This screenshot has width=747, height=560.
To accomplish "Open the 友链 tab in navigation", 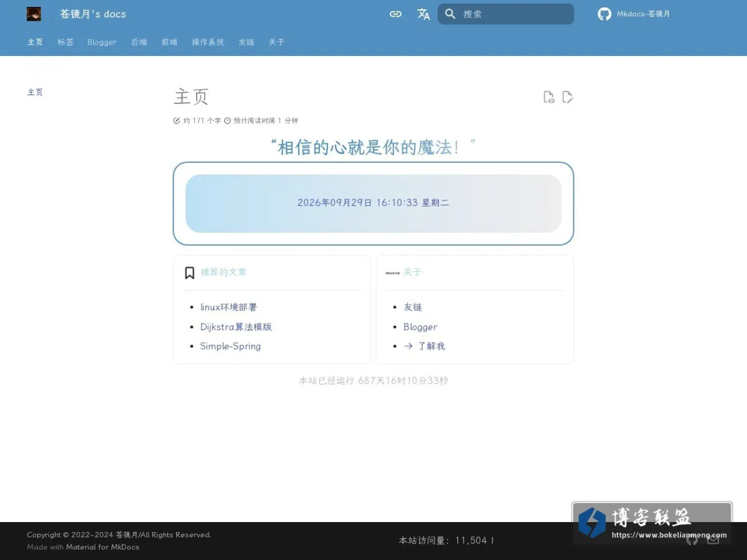I will (247, 42).
